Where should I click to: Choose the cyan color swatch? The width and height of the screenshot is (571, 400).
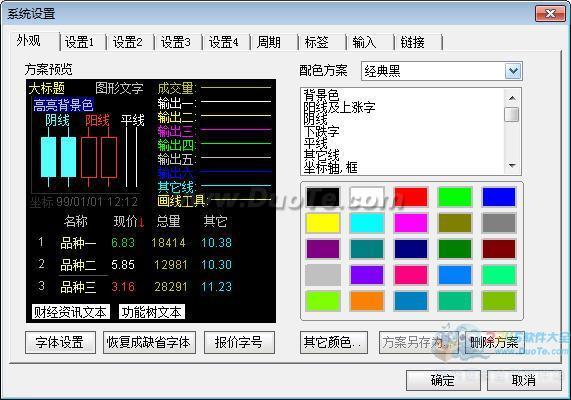click(x=367, y=223)
